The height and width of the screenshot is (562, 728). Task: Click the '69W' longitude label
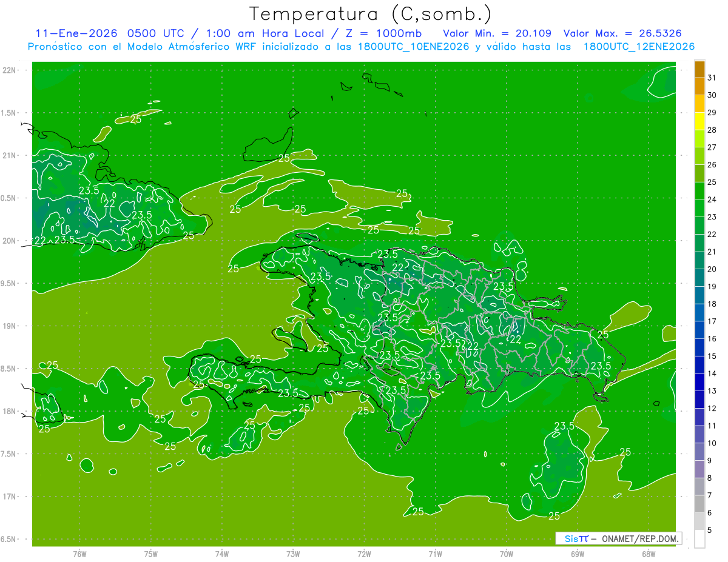tap(578, 554)
